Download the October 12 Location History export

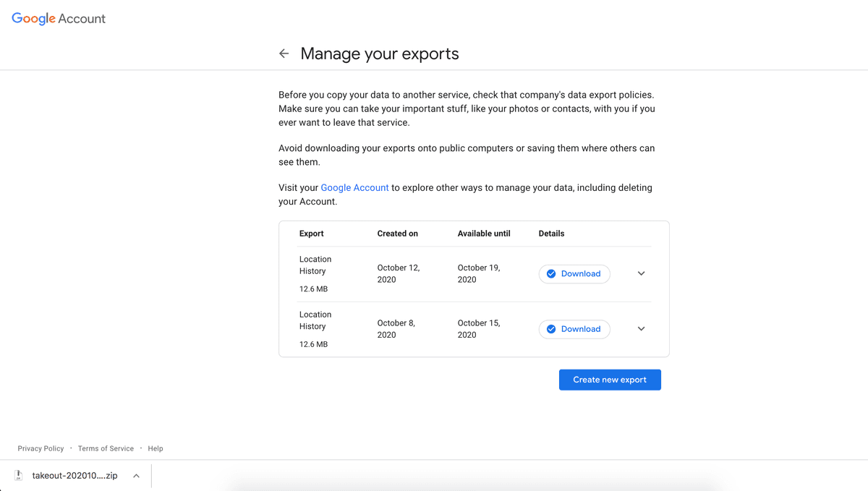coord(574,274)
